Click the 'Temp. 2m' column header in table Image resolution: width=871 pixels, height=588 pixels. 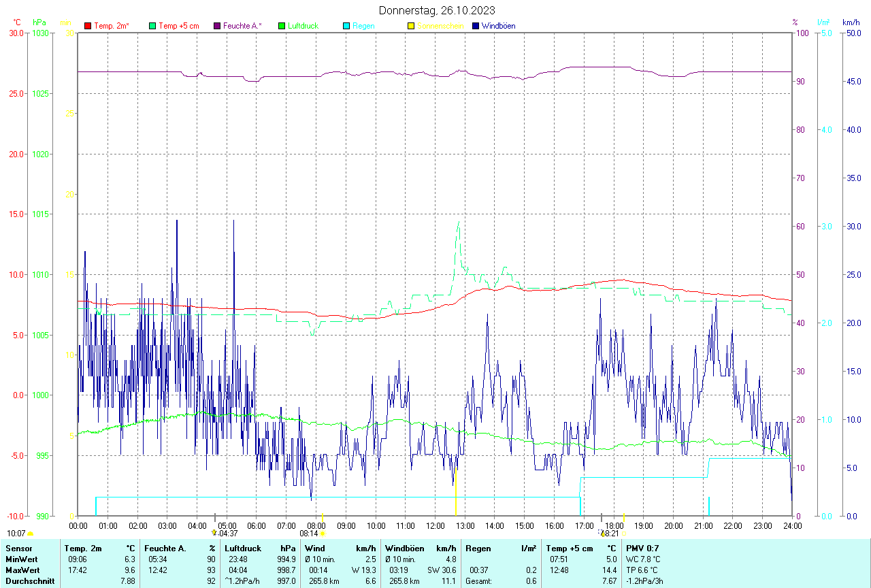pos(83,548)
